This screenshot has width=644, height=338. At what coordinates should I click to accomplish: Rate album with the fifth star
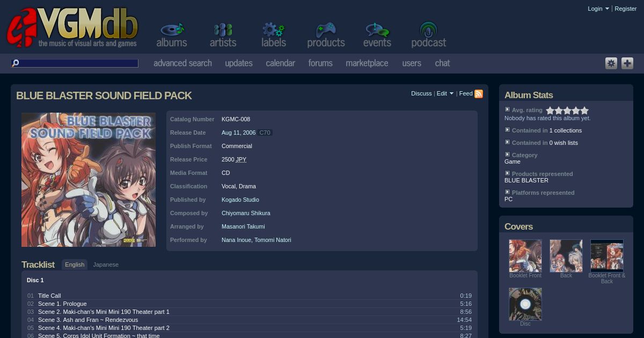(584, 111)
